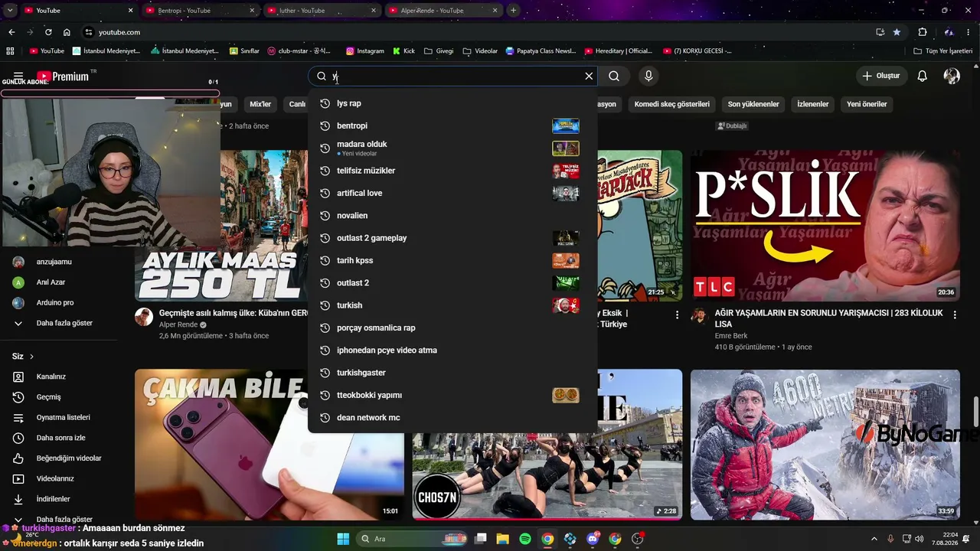Screen dimensions: 980x551
Task: Open the Kick bookmark
Action: click(x=403, y=51)
